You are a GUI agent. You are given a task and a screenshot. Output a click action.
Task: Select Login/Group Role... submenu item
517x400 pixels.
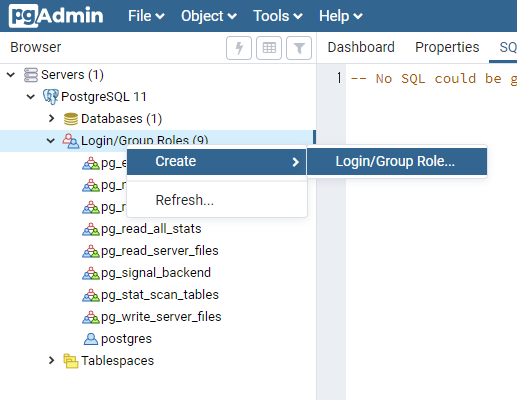[x=397, y=162]
